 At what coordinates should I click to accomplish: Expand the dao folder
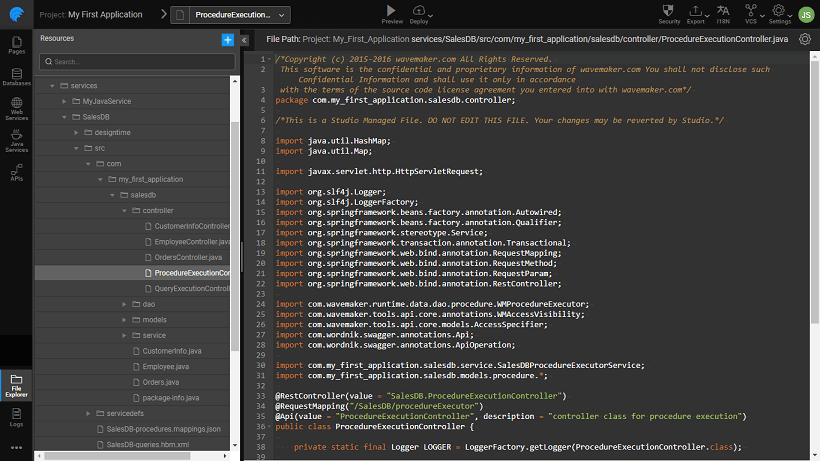coord(124,304)
